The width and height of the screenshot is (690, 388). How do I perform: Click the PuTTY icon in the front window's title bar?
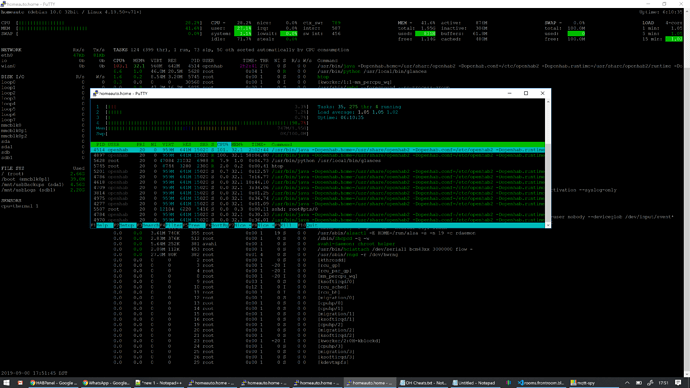(95, 93)
